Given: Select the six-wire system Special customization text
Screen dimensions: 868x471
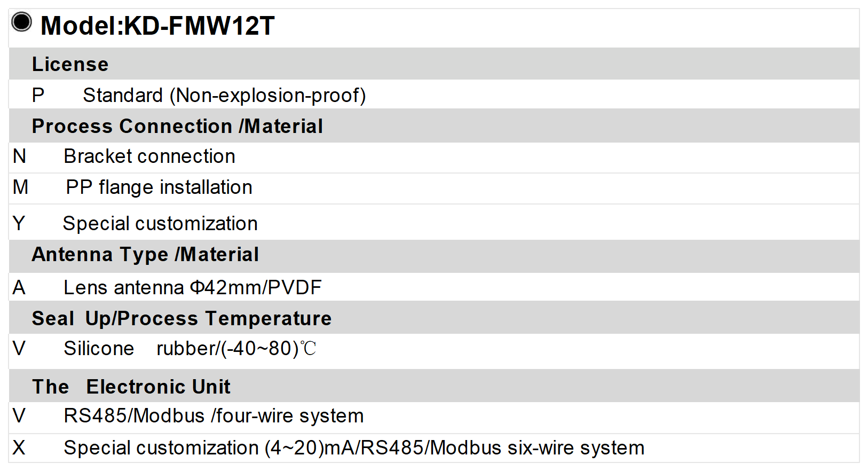Looking at the screenshot, I should pos(354,448).
